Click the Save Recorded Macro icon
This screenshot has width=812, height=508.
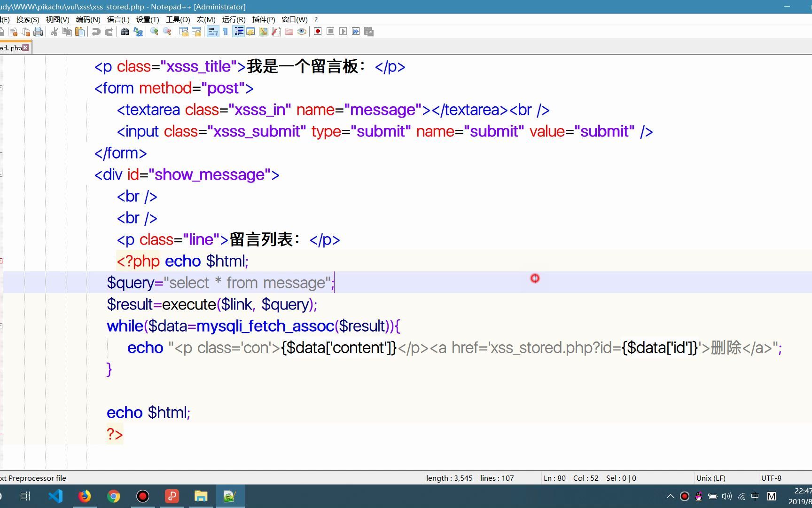368,32
